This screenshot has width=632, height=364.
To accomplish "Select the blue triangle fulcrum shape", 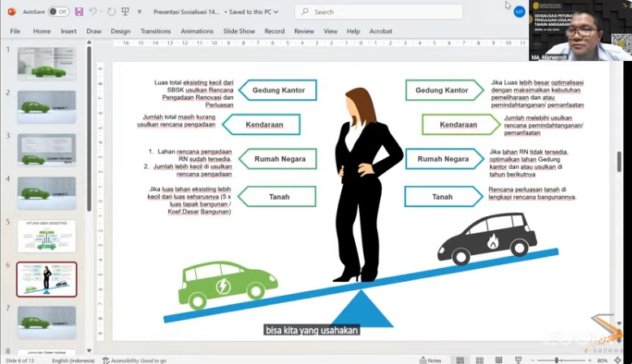I will pos(361,308).
